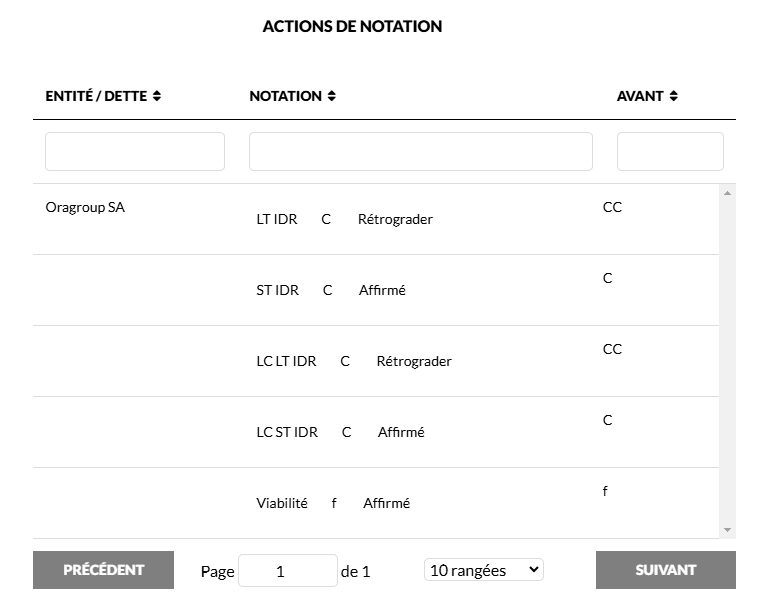Click the PRÉCÉDENT button
Image resolution: width=772 pixels, height=596 pixels.
pyautogui.click(x=103, y=570)
